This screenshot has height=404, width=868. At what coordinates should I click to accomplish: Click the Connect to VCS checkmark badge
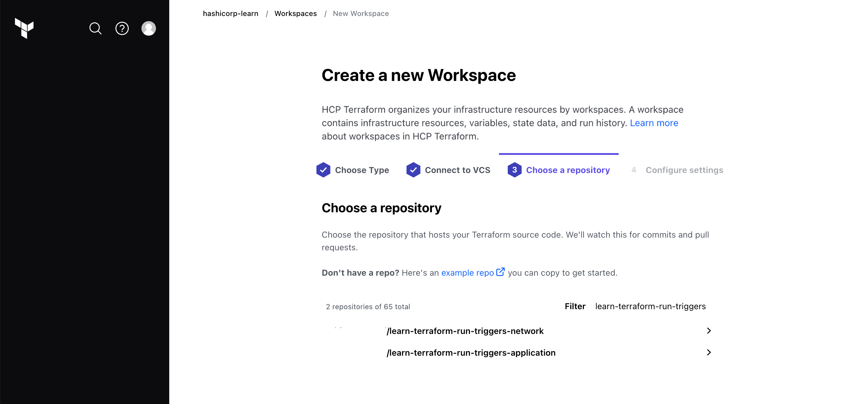[413, 170]
